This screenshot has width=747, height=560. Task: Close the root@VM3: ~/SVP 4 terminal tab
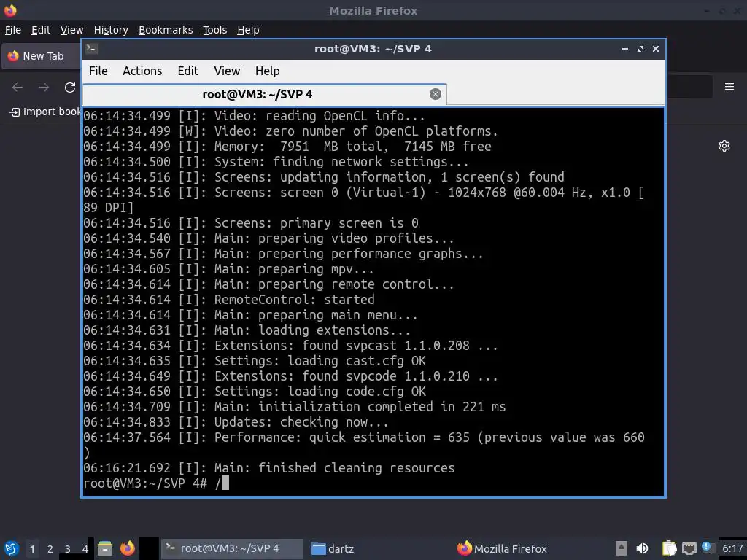(x=435, y=94)
